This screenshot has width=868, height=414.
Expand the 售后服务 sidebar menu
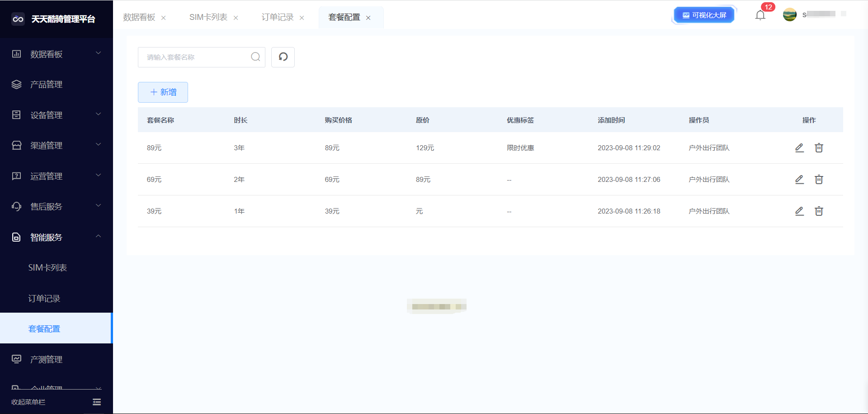click(x=56, y=206)
